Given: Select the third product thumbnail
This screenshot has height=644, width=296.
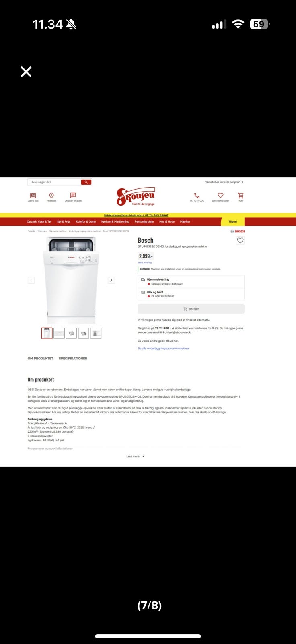Looking at the screenshot, I should pos(71,333).
